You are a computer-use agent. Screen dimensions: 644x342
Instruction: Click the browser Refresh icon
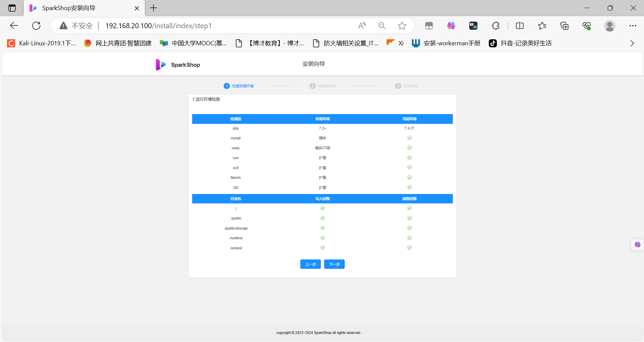point(36,26)
